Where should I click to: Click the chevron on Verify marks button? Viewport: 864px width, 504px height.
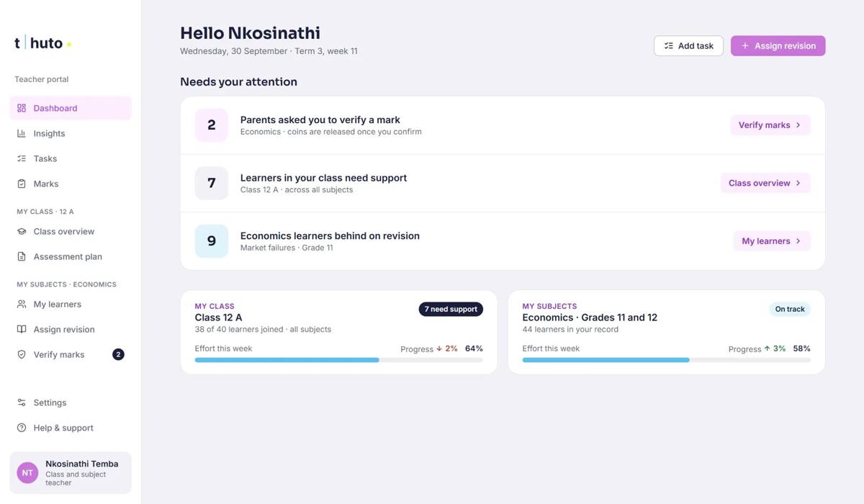pos(798,125)
